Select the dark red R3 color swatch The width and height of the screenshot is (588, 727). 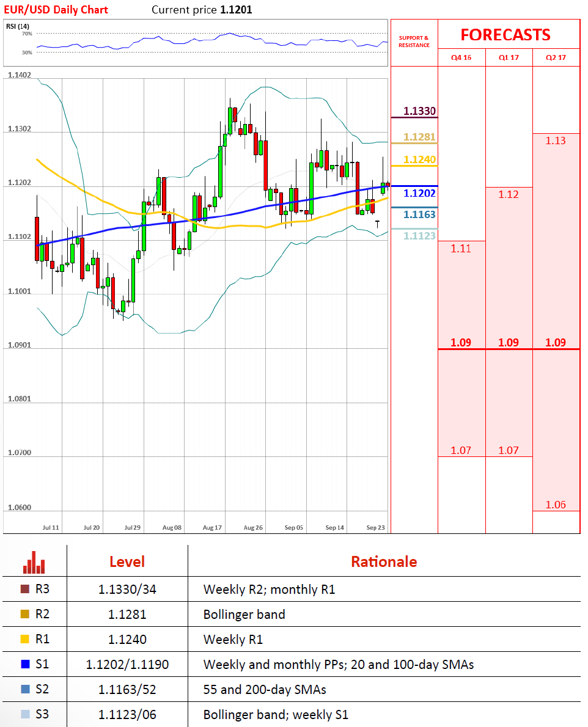pos(25,590)
